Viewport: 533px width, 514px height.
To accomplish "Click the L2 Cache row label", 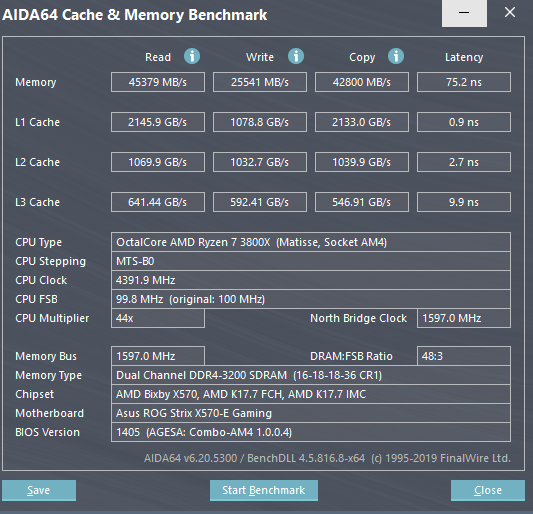I will pyautogui.click(x=37, y=162).
